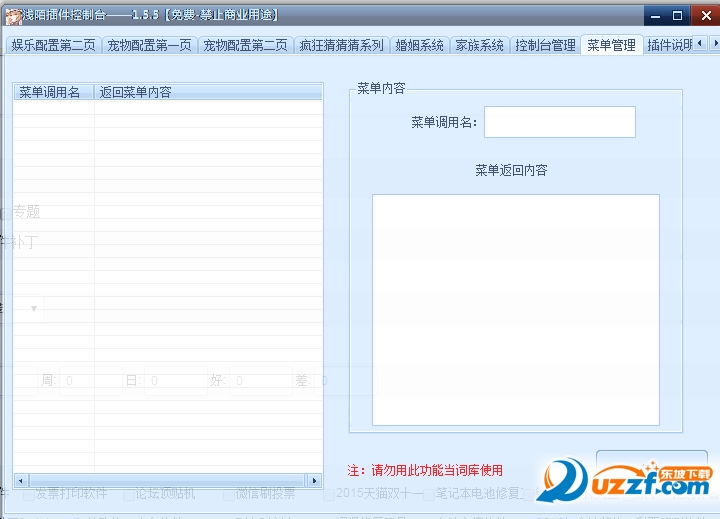Open the 家族系统 tab
Image resolution: width=720 pixels, height=519 pixels.
[479, 45]
